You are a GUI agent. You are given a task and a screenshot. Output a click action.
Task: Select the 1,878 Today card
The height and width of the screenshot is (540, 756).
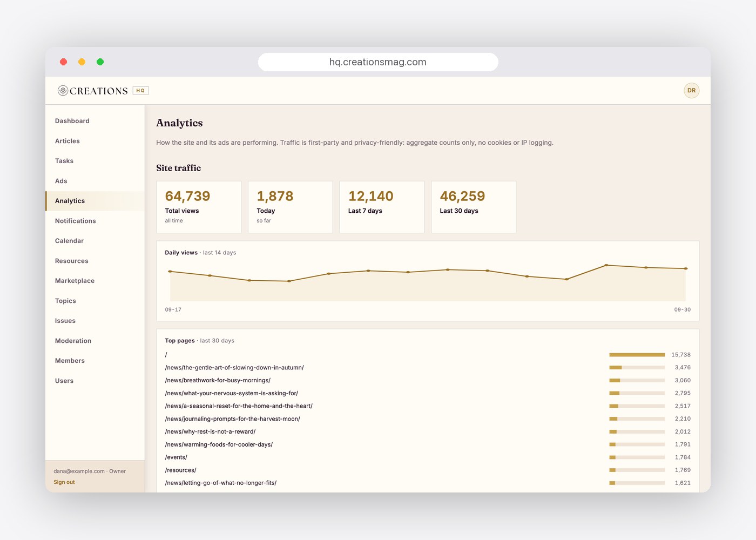click(291, 207)
